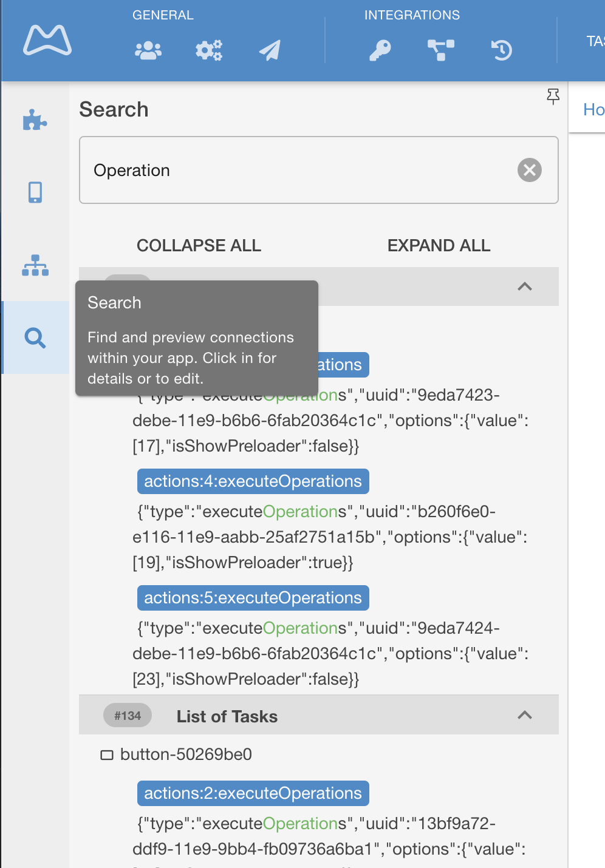Select the magnifier Search sidebar icon

pyautogui.click(x=35, y=337)
